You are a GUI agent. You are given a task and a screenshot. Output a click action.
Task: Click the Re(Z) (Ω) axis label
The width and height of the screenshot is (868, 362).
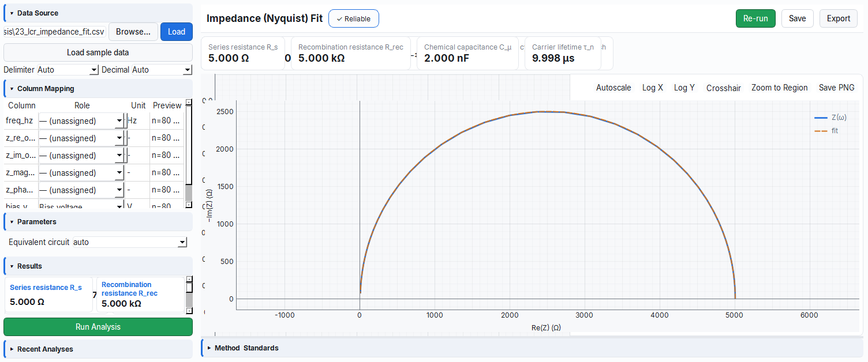[546, 327]
